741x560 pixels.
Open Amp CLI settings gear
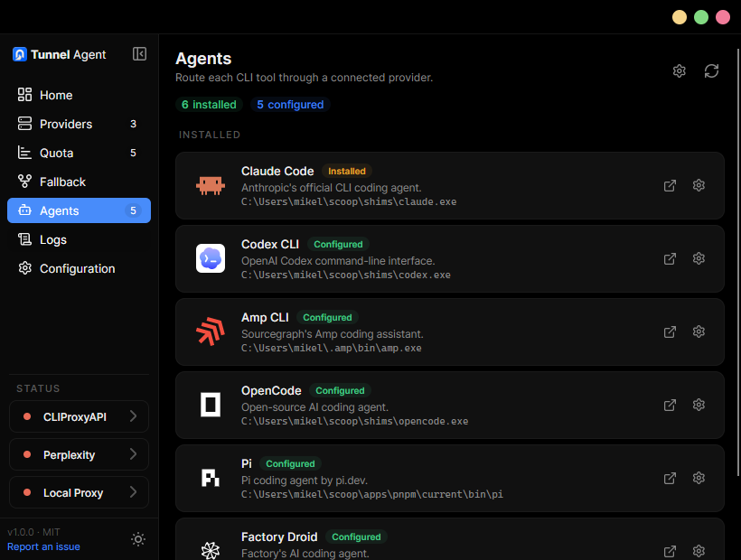[699, 331]
